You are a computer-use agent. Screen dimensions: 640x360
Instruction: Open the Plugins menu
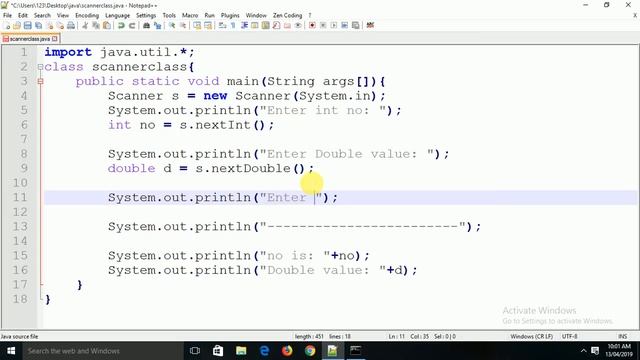tap(230, 16)
